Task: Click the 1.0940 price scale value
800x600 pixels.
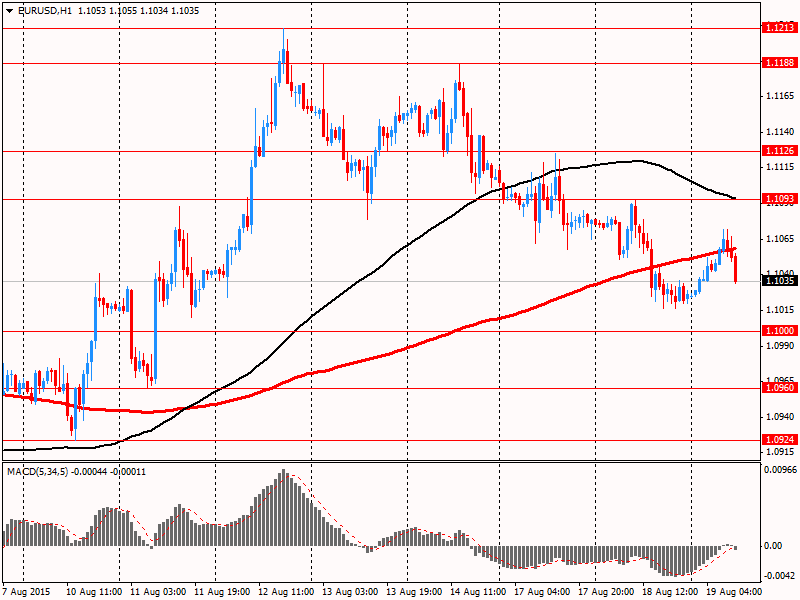Action: [x=781, y=417]
